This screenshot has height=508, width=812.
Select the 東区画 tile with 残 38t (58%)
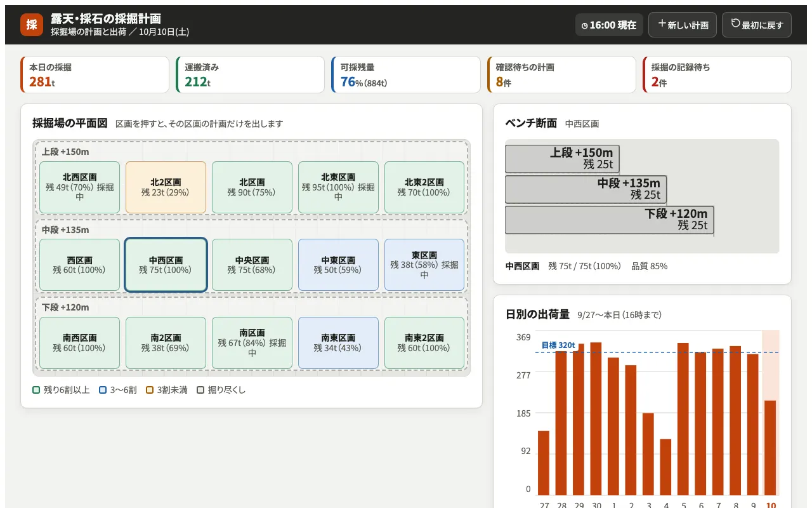[424, 265]
